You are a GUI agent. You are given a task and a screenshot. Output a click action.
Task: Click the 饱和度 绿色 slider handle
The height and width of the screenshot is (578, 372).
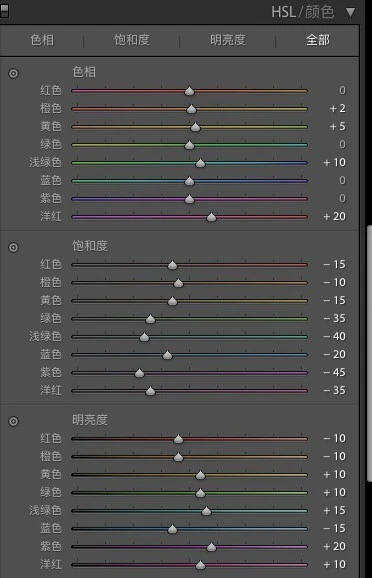[150, 319]
